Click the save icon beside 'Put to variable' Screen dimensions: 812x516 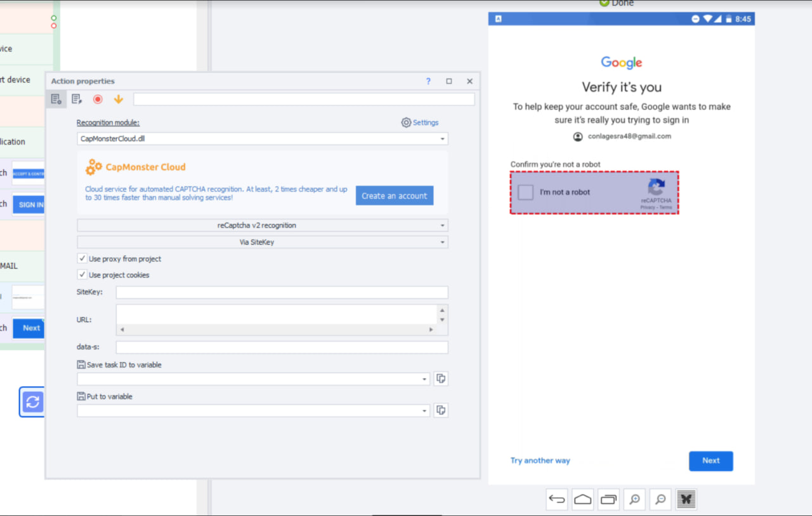(x=81, y=396)
